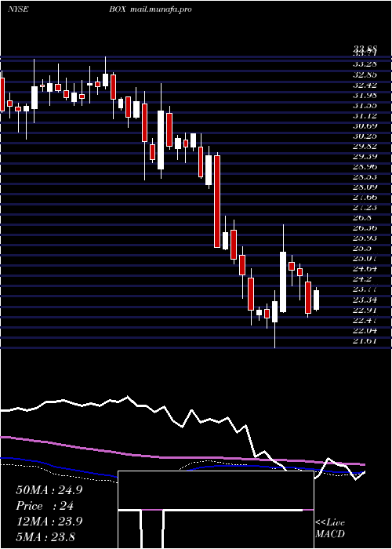Click the 27.66 axis label
This screenshot has width=392, height=549.
pos(365,198)
